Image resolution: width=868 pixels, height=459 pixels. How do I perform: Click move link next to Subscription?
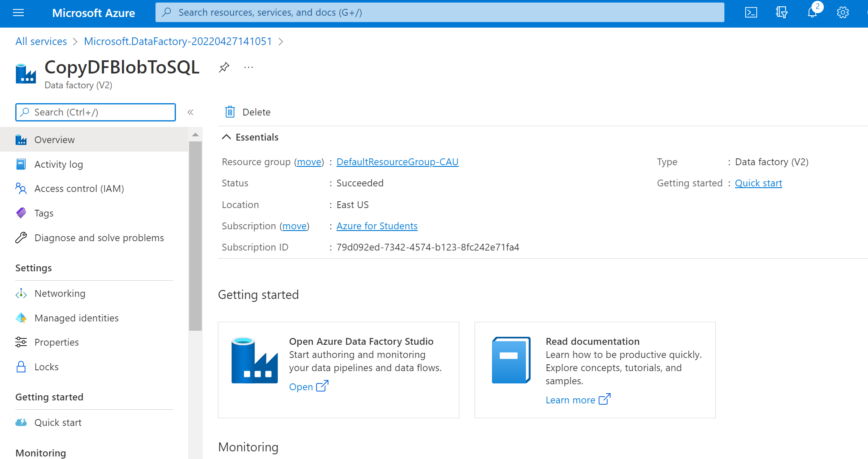(294, 226)
